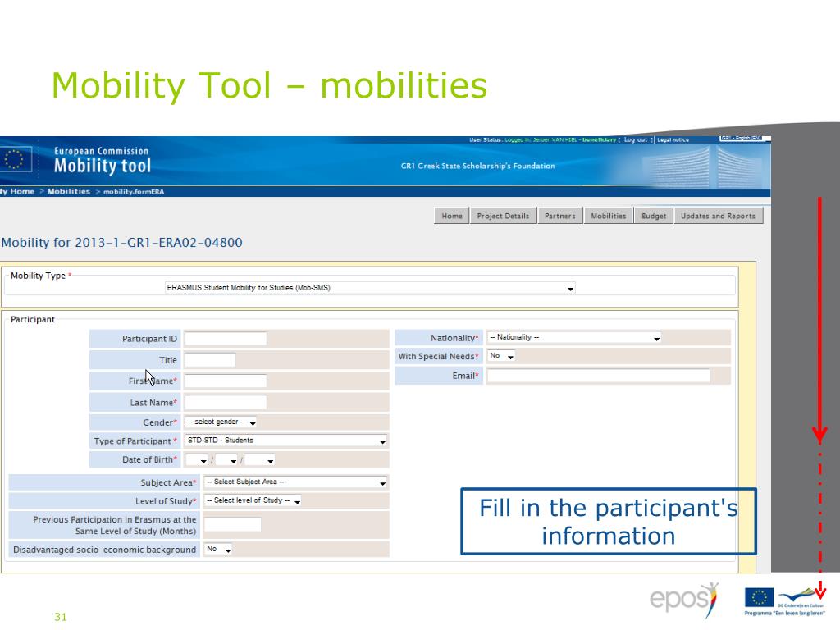The image size is (840, 630).
Task: Click the logged-in user name Jeroen VAN HIEL
Action: pyautogui.click(x=557, y=139)
